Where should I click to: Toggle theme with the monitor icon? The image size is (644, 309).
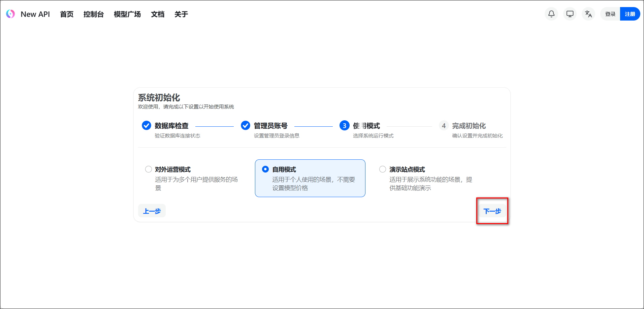pyautogui.click(x=570, y=14)
